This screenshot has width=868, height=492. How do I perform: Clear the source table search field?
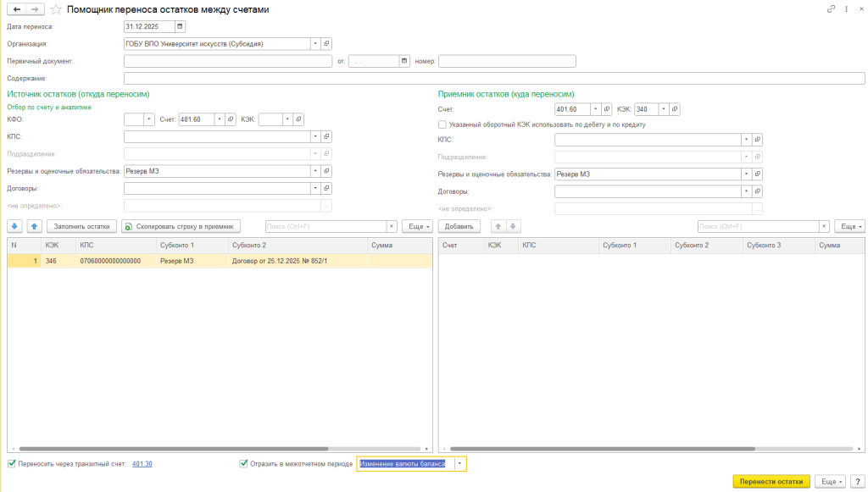pyautogui.click(x=392, y=226)
